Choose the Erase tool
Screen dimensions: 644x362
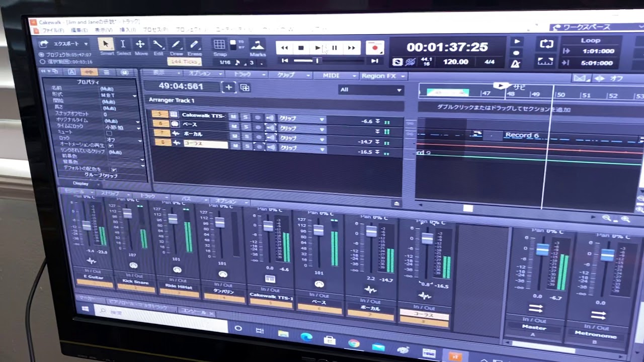pos(194,44)
